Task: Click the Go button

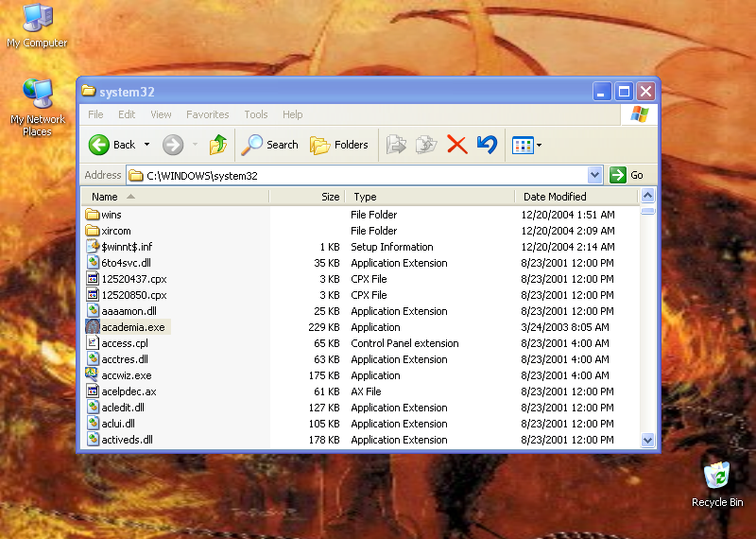Action: tap(627, 175)
